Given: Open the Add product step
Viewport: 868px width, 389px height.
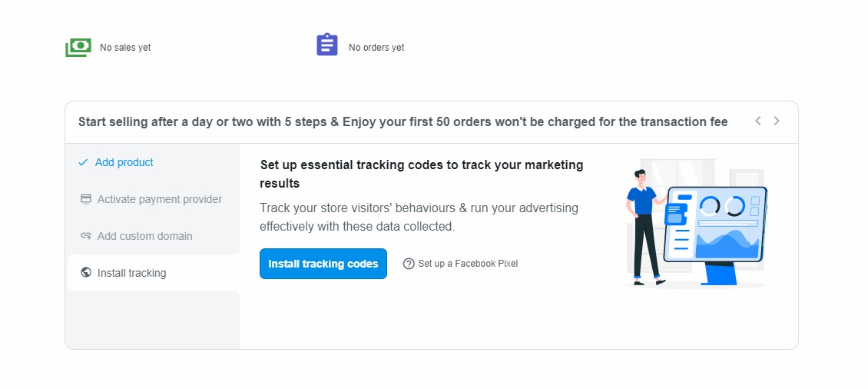Looking at the screenshot, I should click(x=124, y=162).
